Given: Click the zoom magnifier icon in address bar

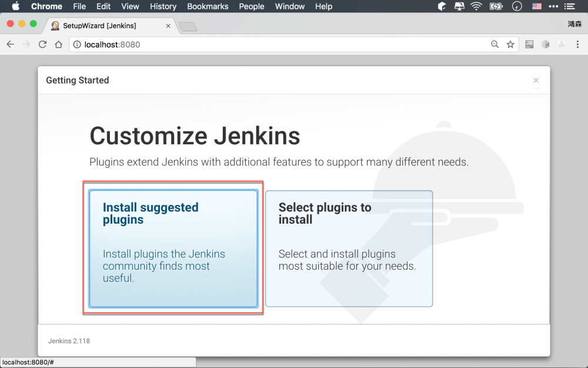Looking at the screenshot, I should [x=495, y=44].
